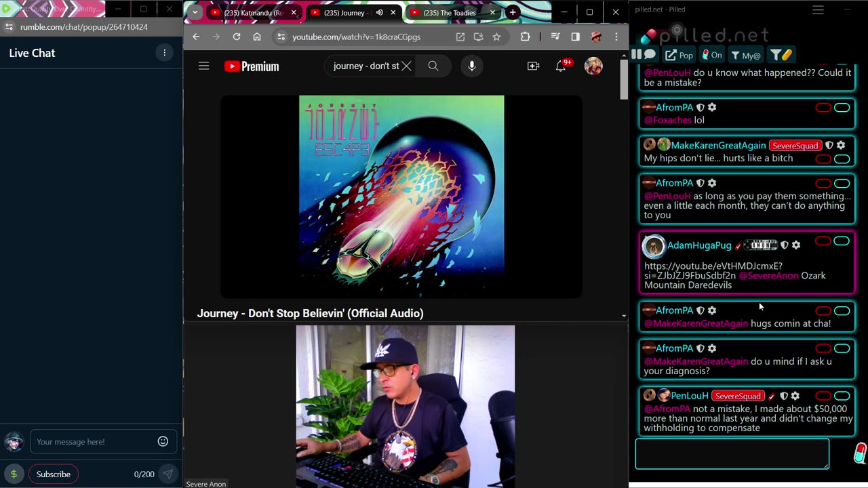
Task: Toggle red pill on AdamHugaPug message
Action: (x=823, y=241)
